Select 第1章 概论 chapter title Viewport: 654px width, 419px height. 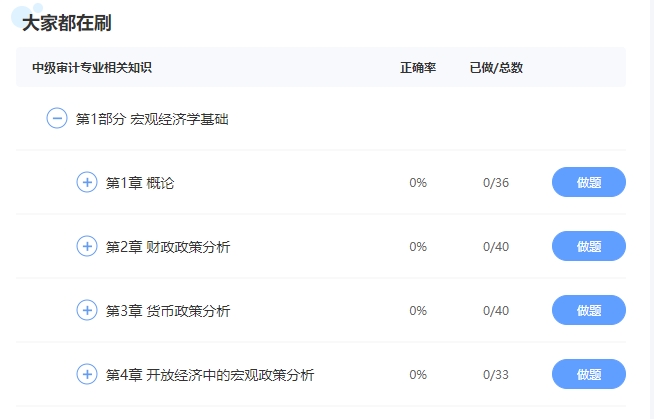click(140, 183)
